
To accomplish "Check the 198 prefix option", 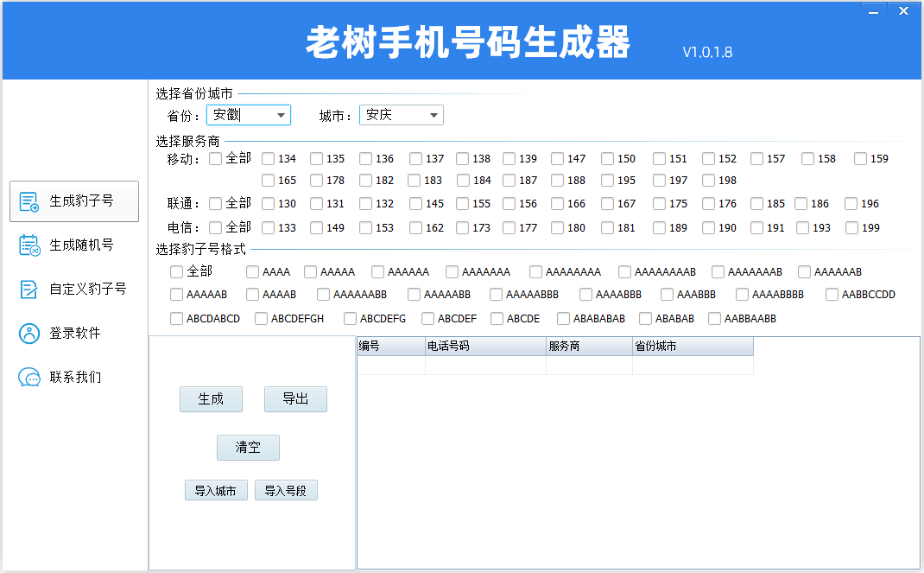I will [x=708, y=181].
